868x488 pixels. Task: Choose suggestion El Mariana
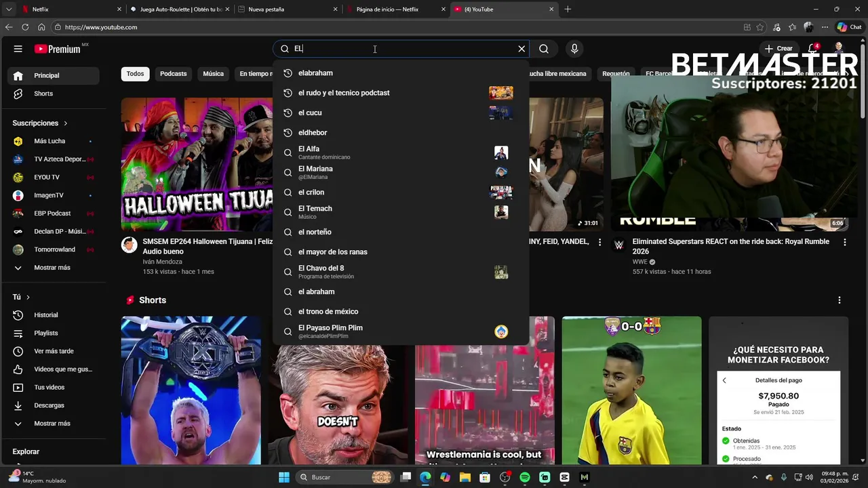click(x=400, y=172)
